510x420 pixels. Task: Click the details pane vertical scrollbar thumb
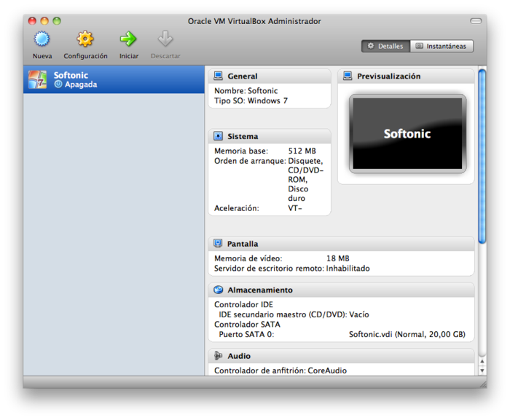[482, 156]
